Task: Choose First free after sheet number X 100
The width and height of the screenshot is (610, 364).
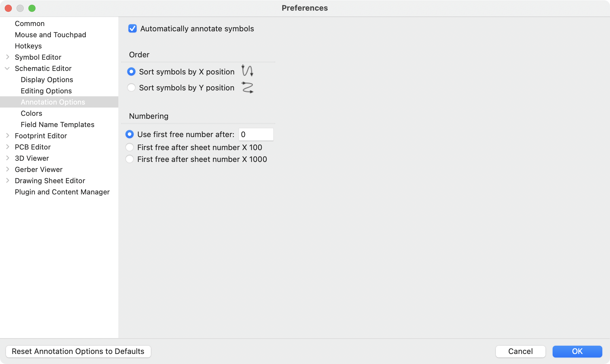Action: [130, 147]
